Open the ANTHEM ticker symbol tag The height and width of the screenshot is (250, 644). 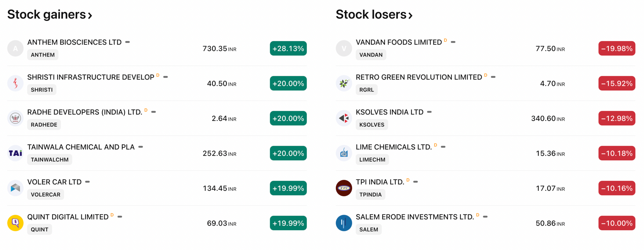click(43, 55)
